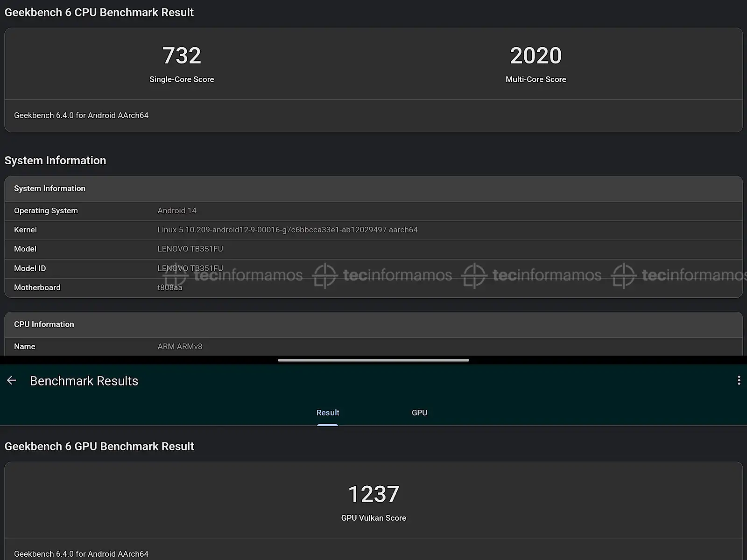Click the split-screen divider handle
This screenshot has height=560, width=747.
[x=373, y=360]
